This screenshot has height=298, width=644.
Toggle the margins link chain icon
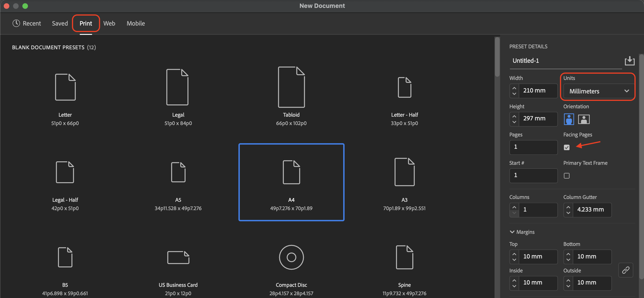(626, 270)
